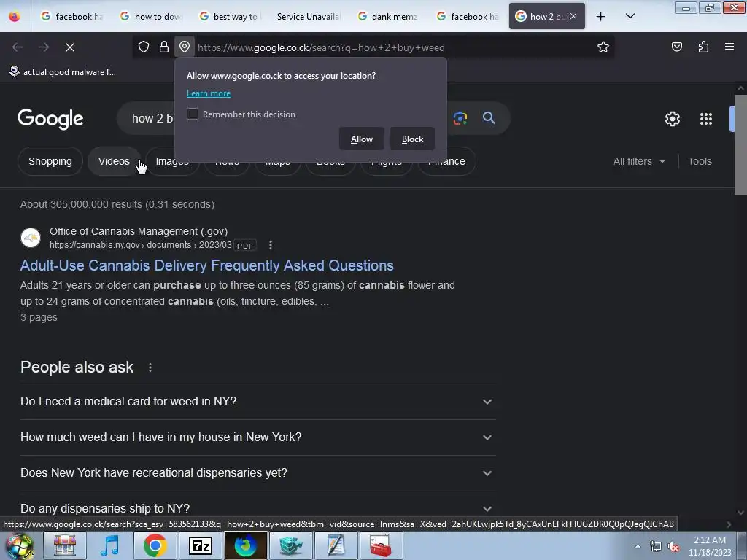
Task: Open 'actual good malware f...' bookmark
Action: point(63,72)
